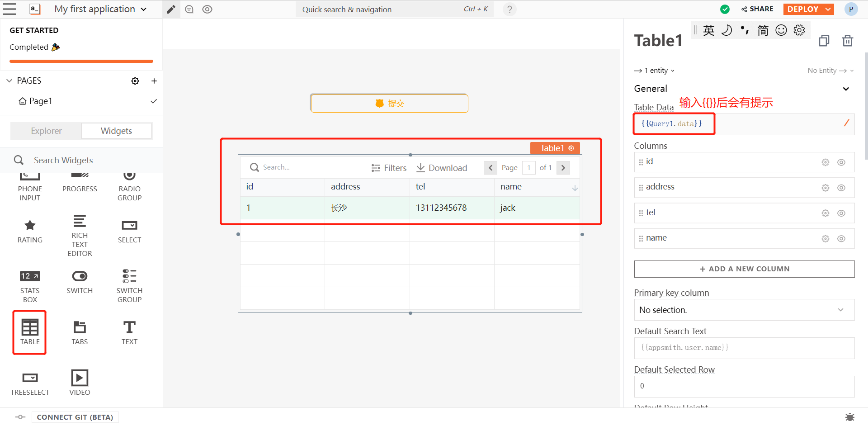Screen dimensions: 868x426
Task: Add a new page with plus icon
Action: 154,81
